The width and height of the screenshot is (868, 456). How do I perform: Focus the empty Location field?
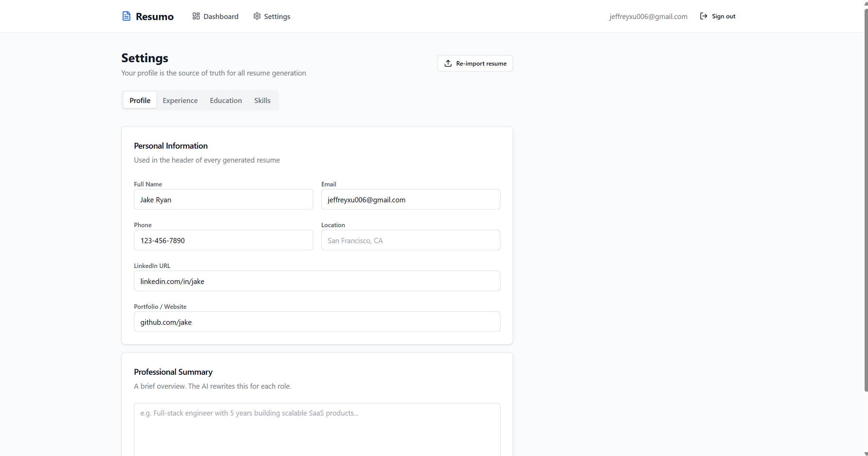pos(410,240)
